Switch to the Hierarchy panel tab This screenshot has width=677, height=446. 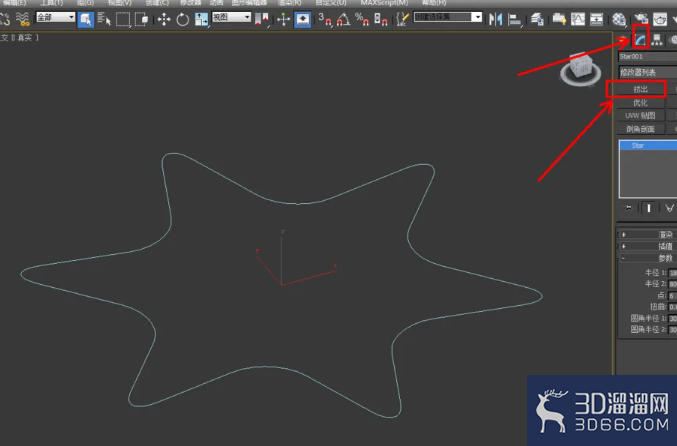pos(657,40)
